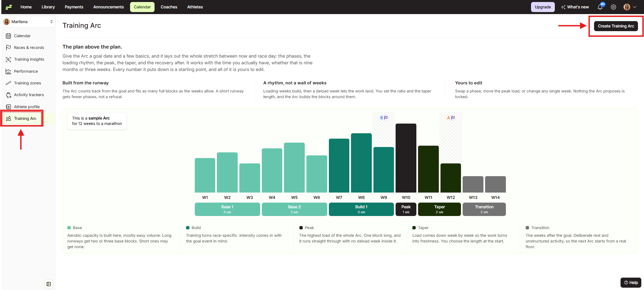Open What's new sparkle link
Viewport: 644px width, 290px height.
click(x=575, y=7)
